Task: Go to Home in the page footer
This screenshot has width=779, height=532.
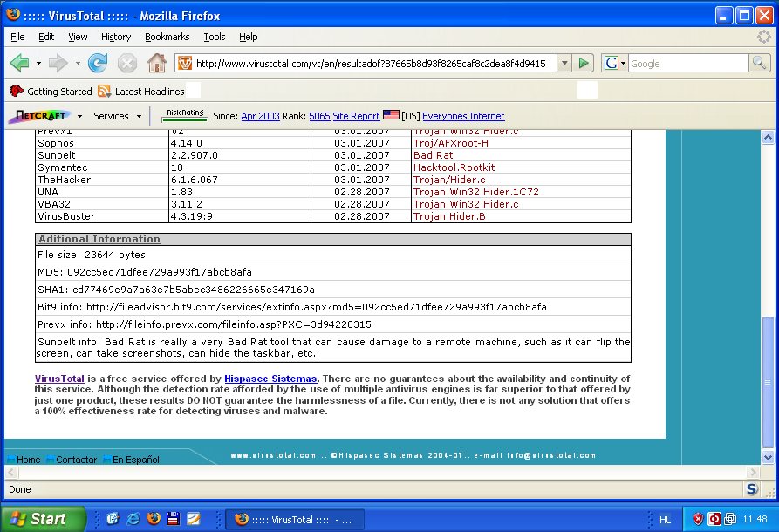Action: [28, 460]
